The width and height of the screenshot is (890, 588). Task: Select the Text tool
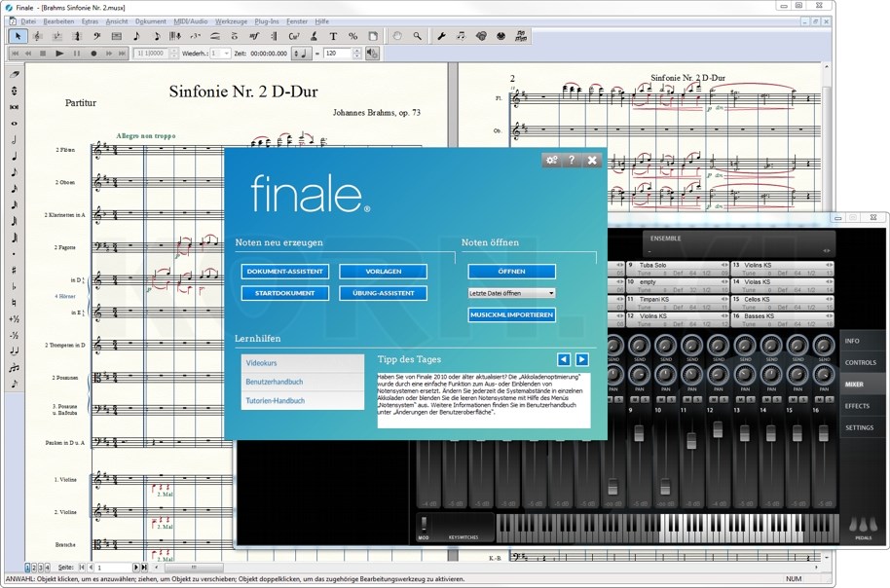[x=335, y=36]
